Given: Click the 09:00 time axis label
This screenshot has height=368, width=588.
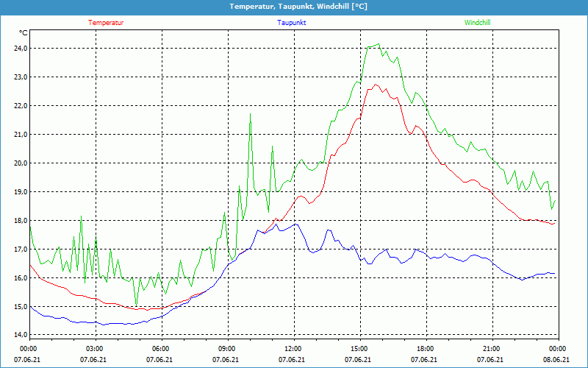Looking at the screenshot, I should tap(228, 349).
